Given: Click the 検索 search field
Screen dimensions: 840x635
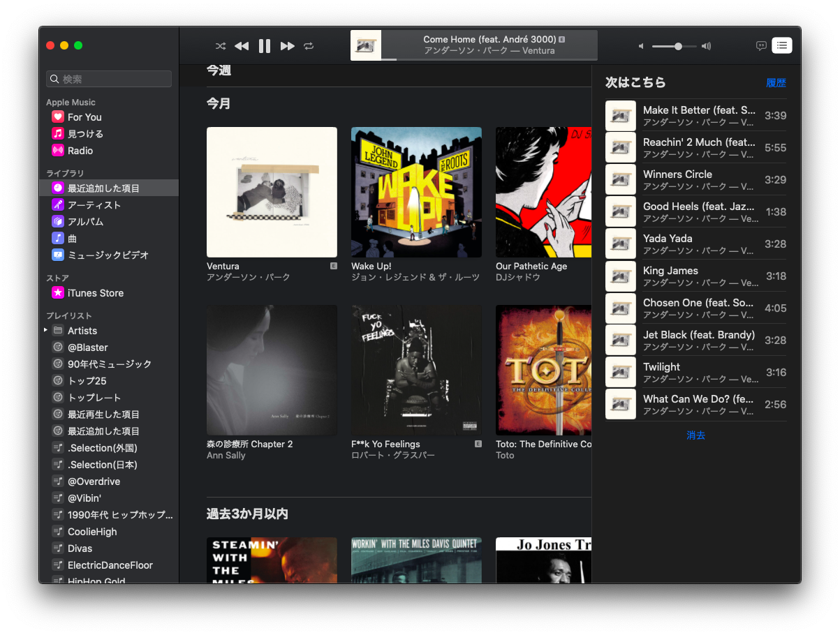Looking at the screenshot, I should point(109,79).
